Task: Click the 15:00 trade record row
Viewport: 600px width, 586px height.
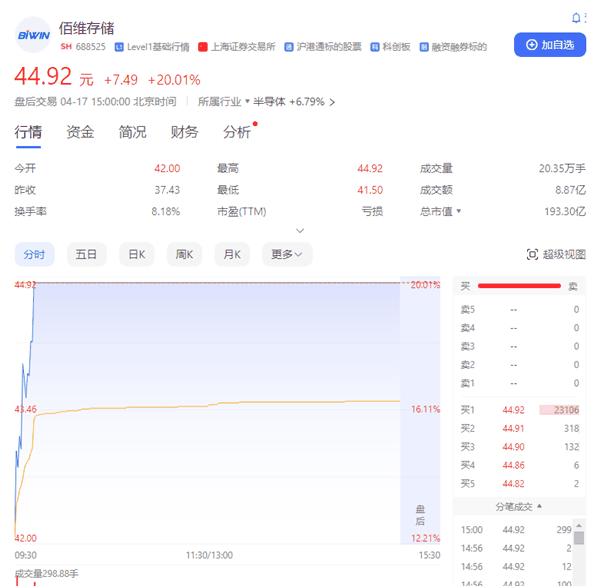Action: (x=516, y=530)
